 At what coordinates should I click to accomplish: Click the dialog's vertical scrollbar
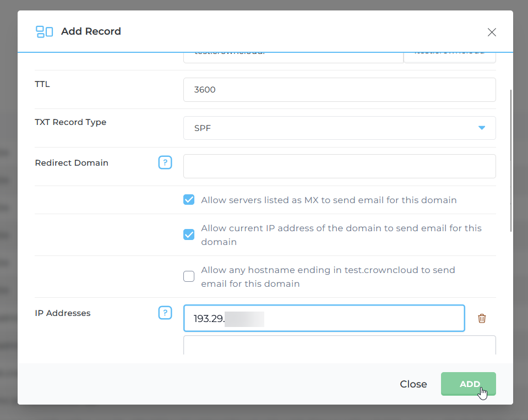tap(511, 160)
